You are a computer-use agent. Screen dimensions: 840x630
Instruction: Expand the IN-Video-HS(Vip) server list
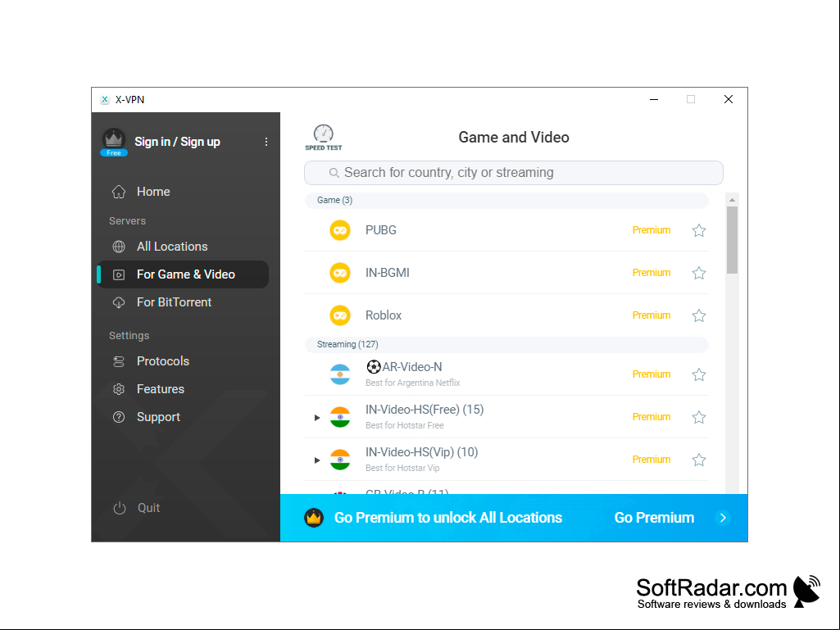coord(317,460)
